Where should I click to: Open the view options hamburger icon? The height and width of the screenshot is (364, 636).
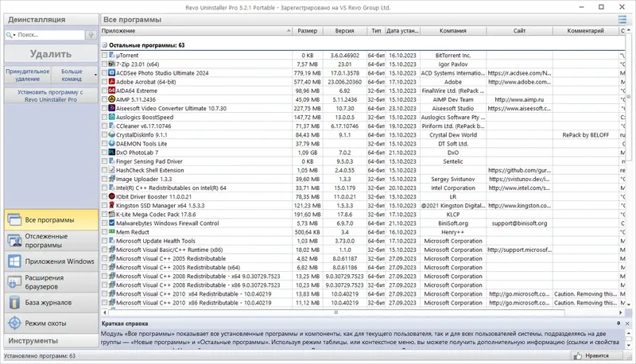coord(622,19)
